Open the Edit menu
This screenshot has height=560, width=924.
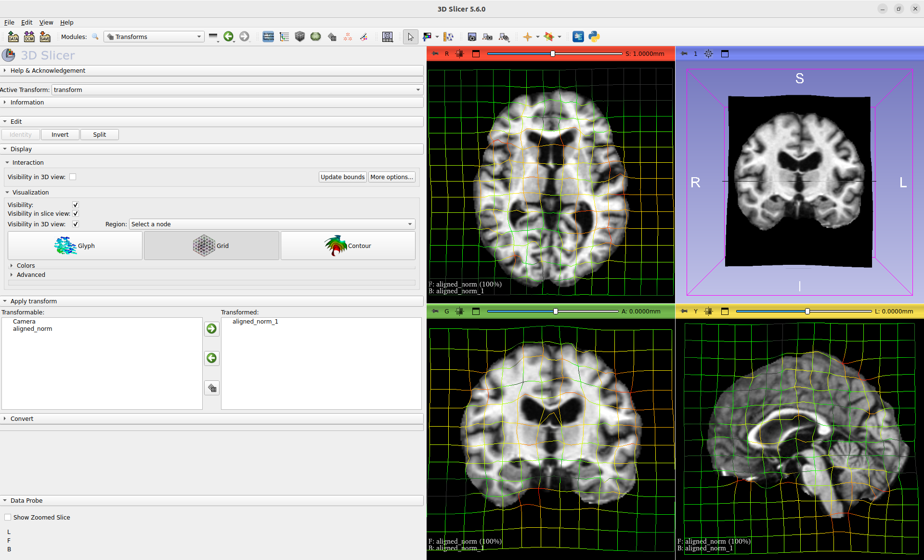pos(26,22)
